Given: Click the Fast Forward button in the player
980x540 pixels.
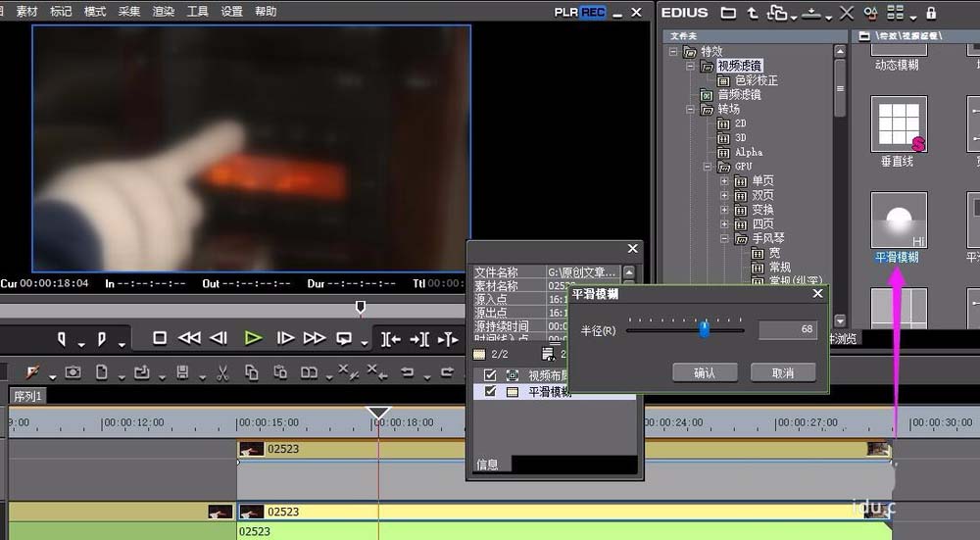Looking at the screenshot, I should (x=315, y=338).
